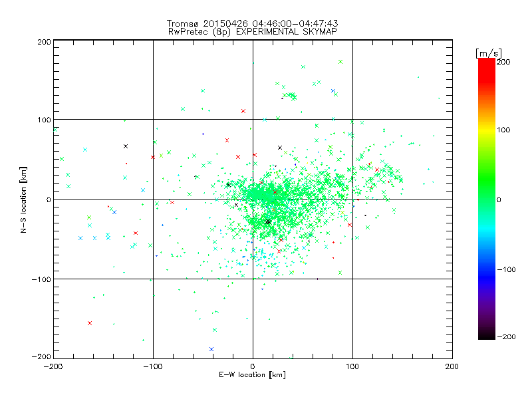The height and width of the screenshot is (399, 532).
Task: Click the colorbar value label '100'
Action: click(503, 130)
